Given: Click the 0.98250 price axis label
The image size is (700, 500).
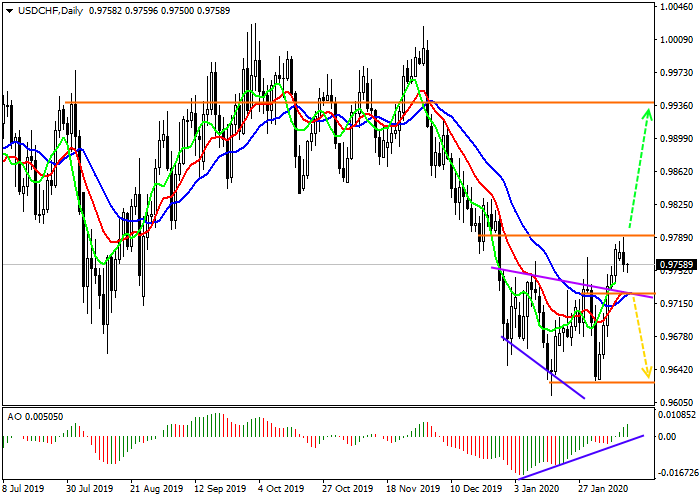Looking at the screenshot, I should (x=677, y=205).
